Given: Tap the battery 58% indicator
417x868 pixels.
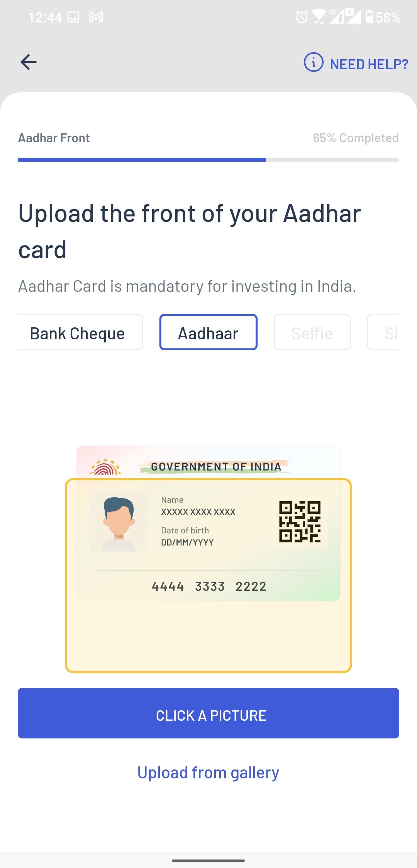Looking at the screenshot, I should click(383, 17).
